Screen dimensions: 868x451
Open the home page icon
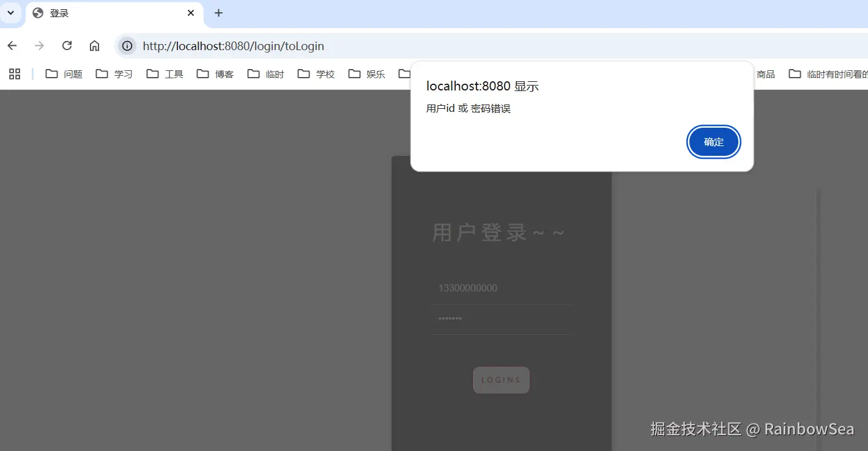tap(94, 46)
